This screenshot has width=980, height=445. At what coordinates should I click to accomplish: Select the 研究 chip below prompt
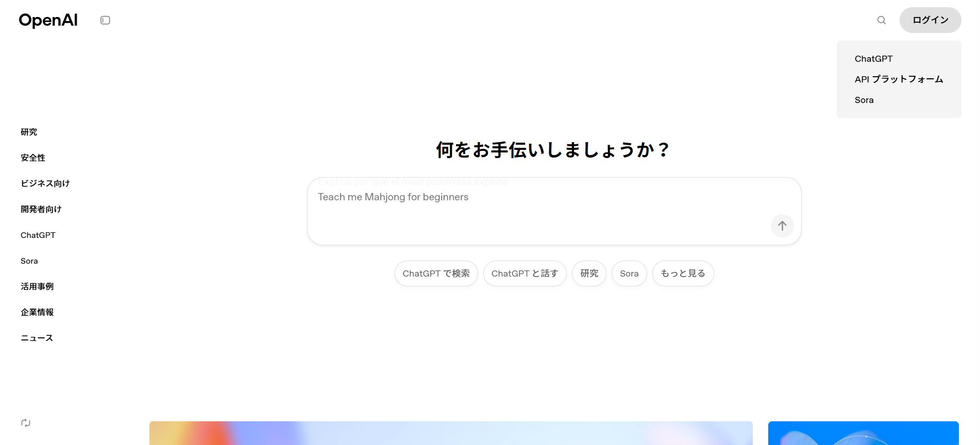[589, 273]
